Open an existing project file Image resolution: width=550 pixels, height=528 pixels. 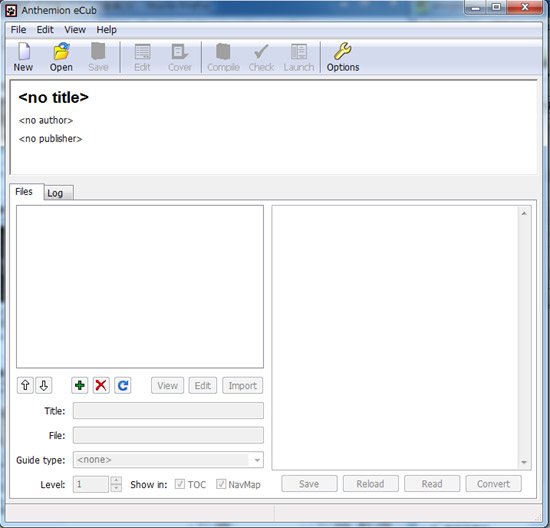[x=61, y=57]
